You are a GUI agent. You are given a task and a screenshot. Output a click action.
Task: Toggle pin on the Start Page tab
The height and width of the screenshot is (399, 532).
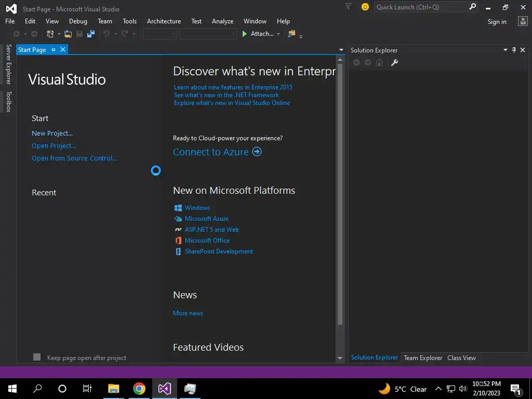click(x=54, y=50)
